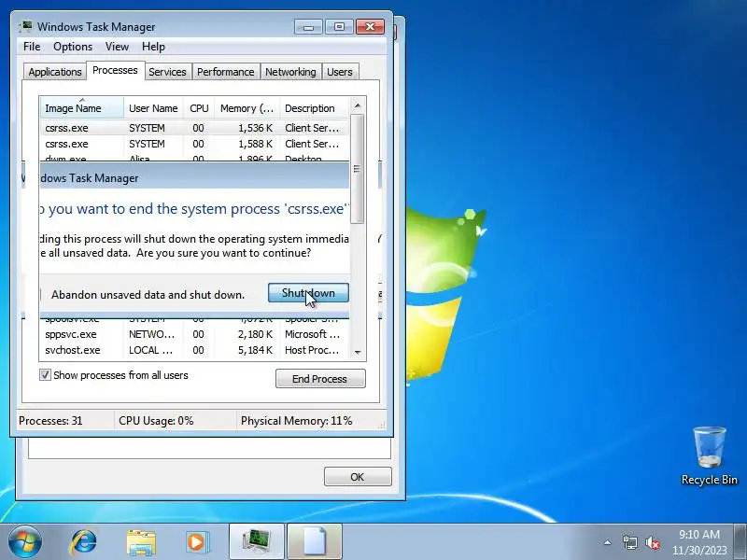Select the Processes tab

[x=115, y=71]
